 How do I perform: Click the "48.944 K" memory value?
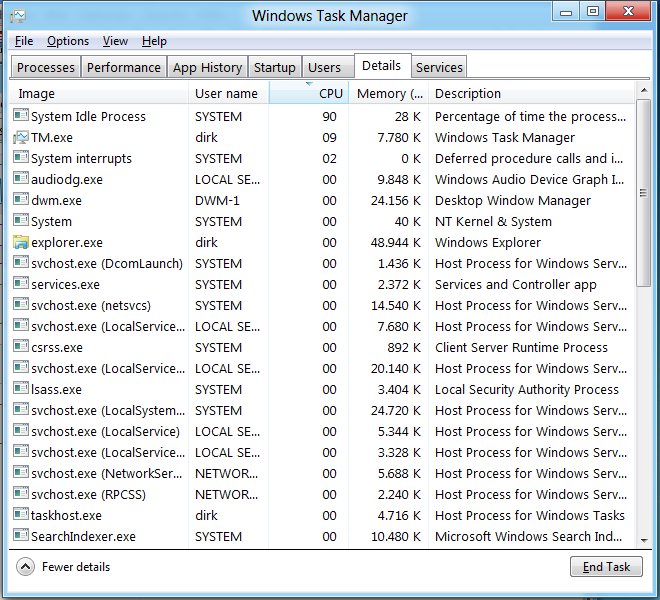coord(396,243)
